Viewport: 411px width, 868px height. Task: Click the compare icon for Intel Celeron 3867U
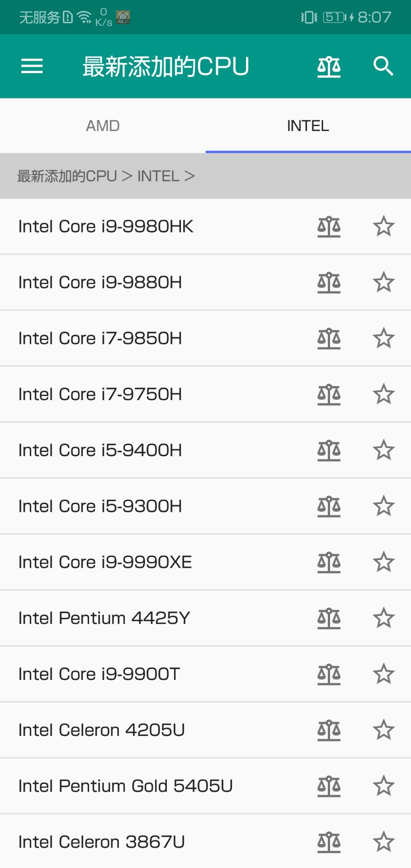pos(329,842)
